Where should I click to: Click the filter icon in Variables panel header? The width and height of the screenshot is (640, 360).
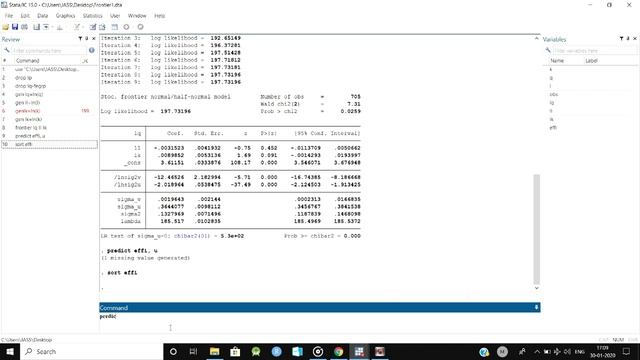(621, 38)
